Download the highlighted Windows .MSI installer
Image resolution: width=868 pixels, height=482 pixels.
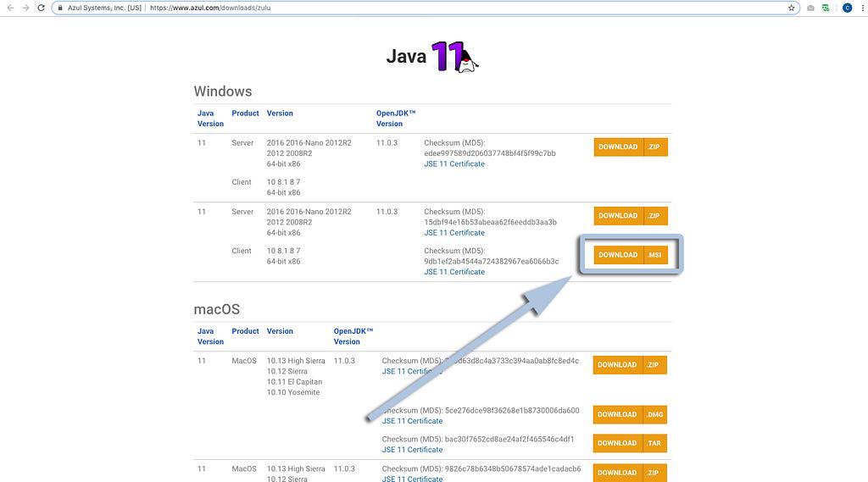tap(630, 255)
